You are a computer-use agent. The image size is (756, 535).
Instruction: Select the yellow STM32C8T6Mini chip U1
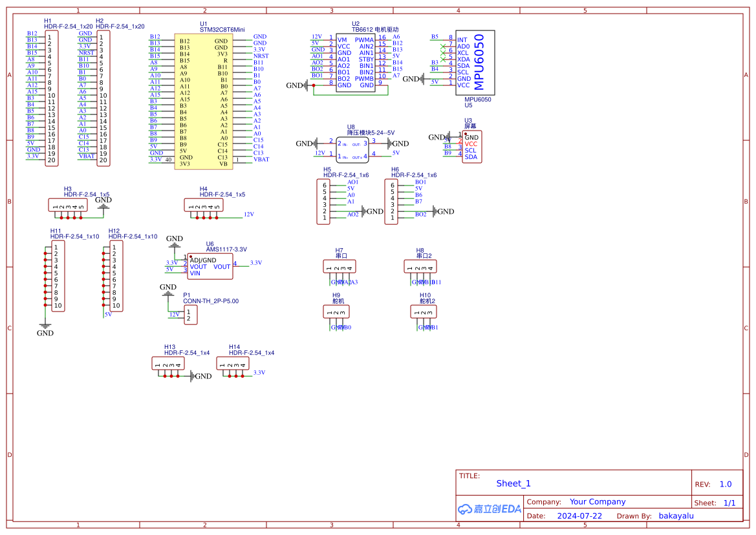point(203,102)
